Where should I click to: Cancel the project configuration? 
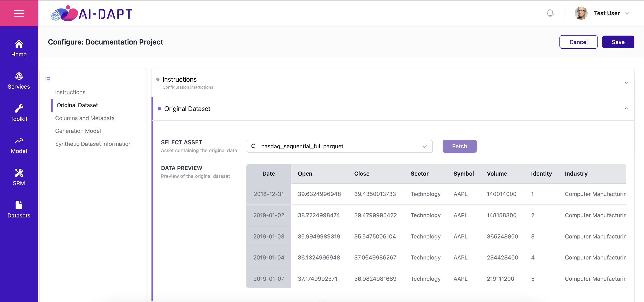[578, 42]
